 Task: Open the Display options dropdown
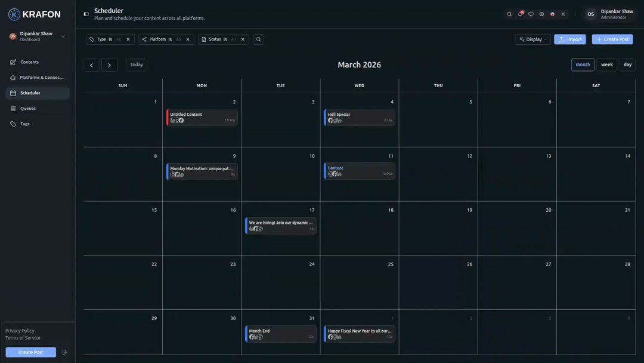(532, 39)
